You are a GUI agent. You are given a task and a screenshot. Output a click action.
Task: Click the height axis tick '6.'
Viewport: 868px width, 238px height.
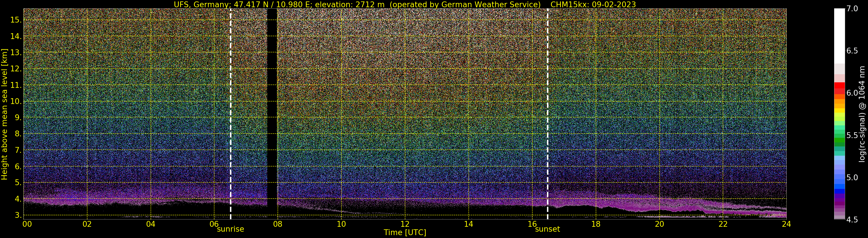[x=18, y=166]
